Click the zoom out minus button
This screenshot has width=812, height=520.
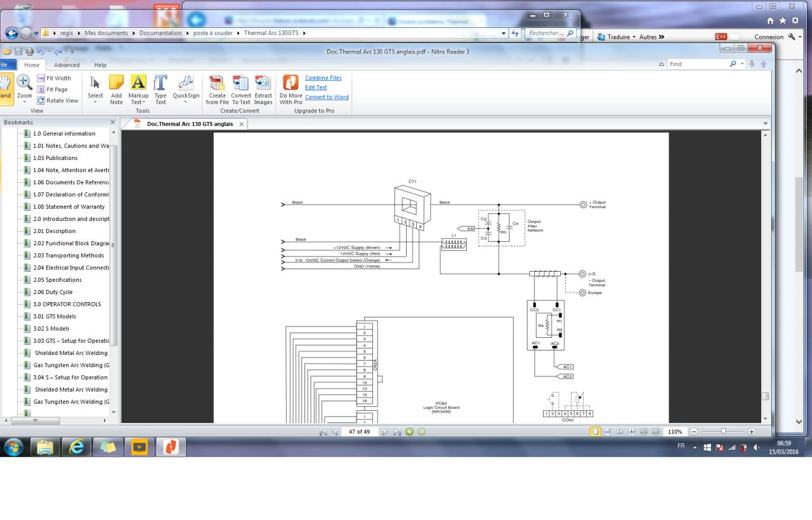(693, 432)
